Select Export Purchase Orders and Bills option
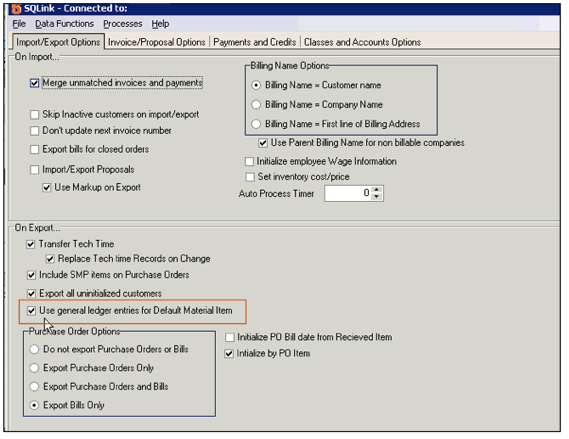The height and width of the screenshot is (439, 569). 34,387
